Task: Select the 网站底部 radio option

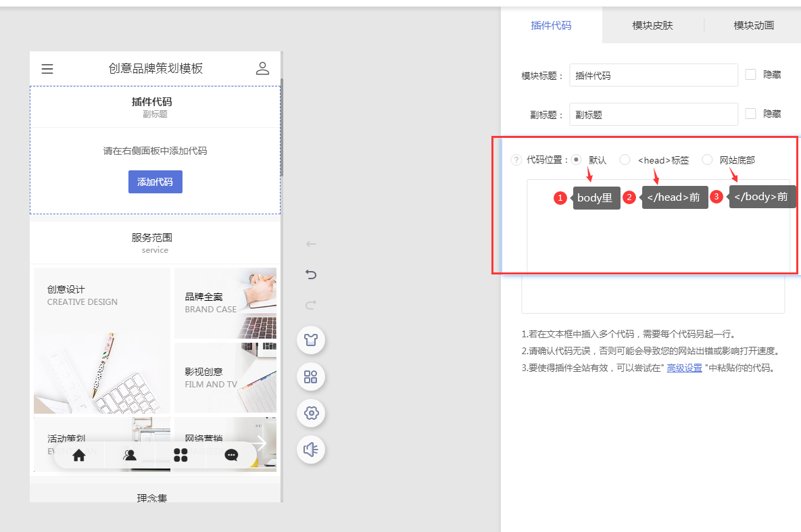Action: click(x=707, y=160)
